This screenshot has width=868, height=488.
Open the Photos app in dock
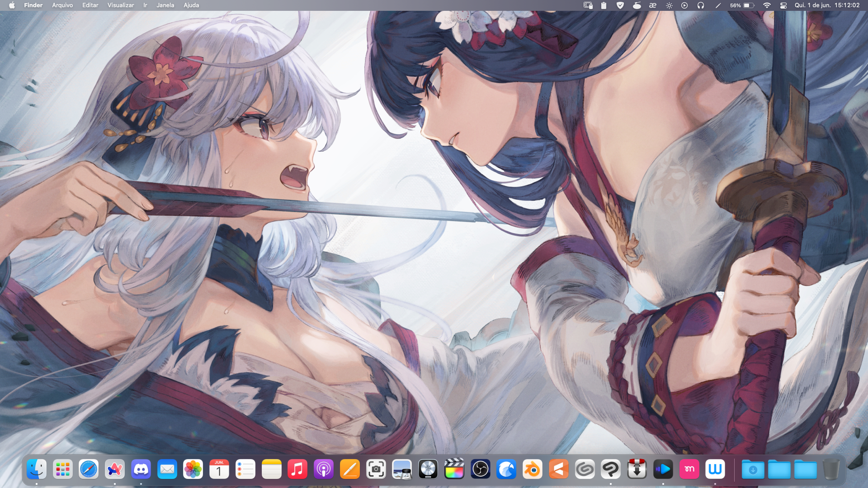(x=193, y=470)
